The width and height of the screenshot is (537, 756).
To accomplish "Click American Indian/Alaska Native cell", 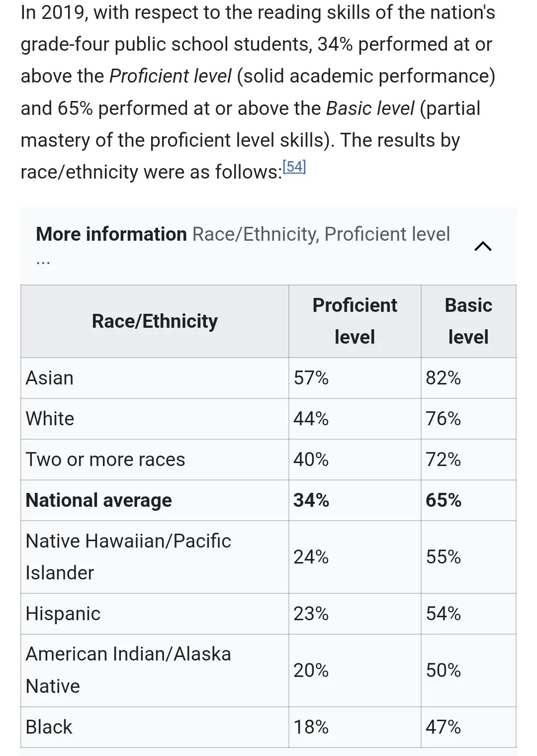I will click(x=155, y=670).
